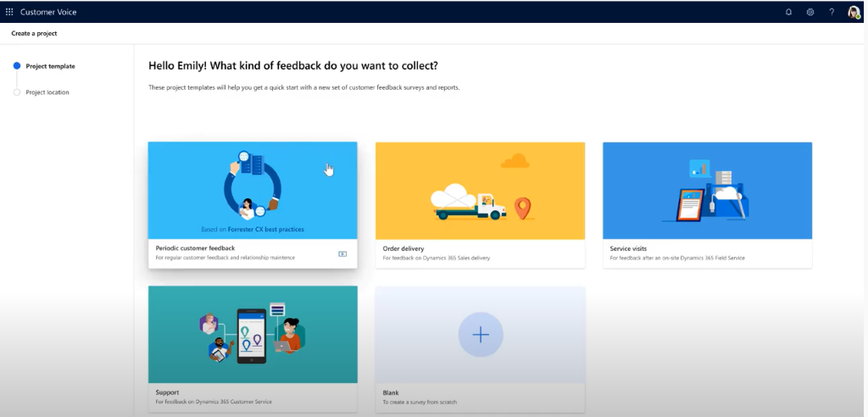Open the app launcher waffle icon
Image resolution: width=868 pixels, height=417 pixels.
pyautogui.click(x=9, y=12)
